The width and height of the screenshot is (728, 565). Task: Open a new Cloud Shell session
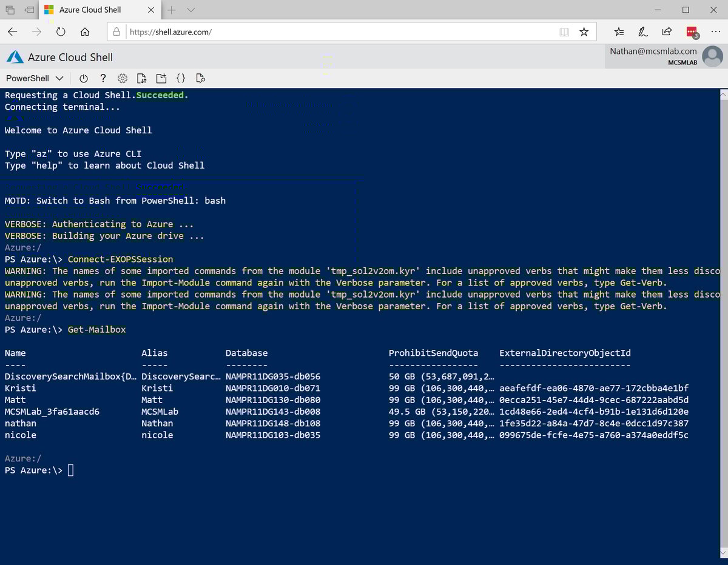161,78
